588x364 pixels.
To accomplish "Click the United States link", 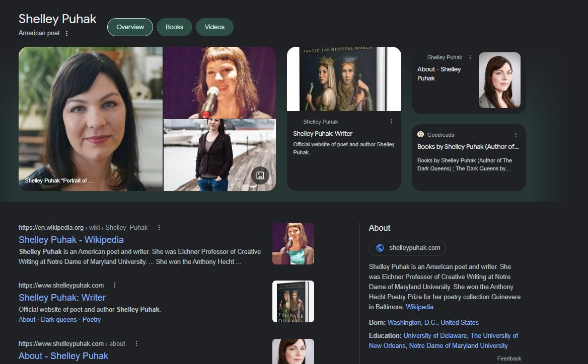I will pyautogui.click(x=460, y=322).
